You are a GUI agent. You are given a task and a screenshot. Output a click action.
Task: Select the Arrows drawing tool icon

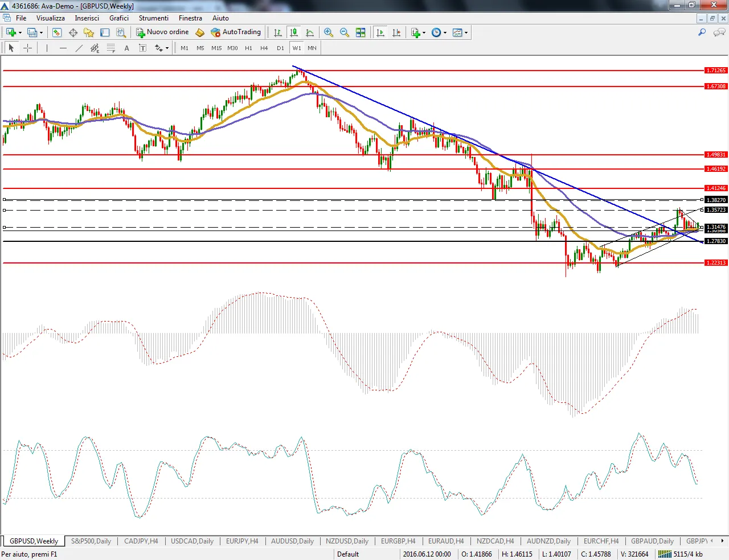point(159,48)
